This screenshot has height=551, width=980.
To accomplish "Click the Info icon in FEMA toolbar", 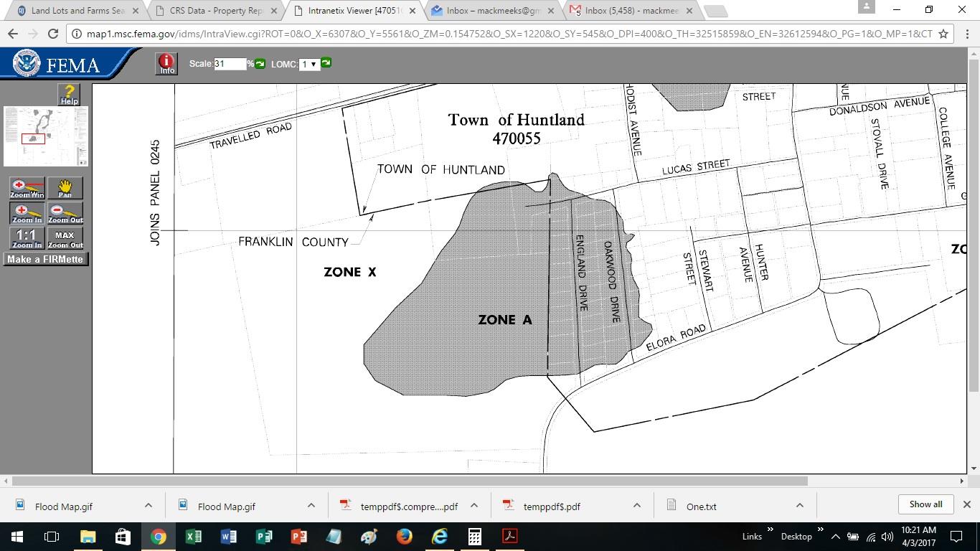I will (166, 64).
